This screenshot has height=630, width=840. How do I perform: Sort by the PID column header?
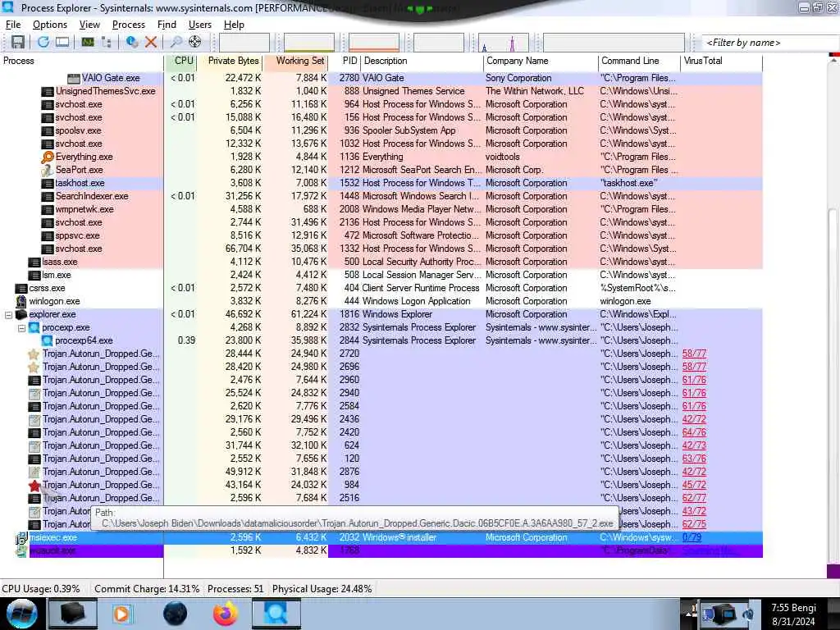coord(345,61)
